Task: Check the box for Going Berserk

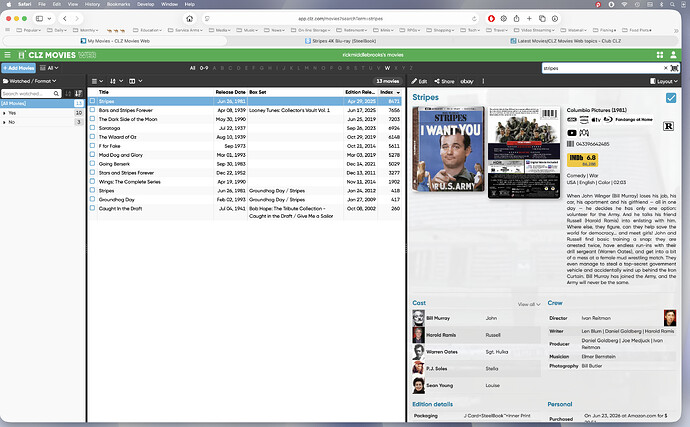Action: pos(92,163)
